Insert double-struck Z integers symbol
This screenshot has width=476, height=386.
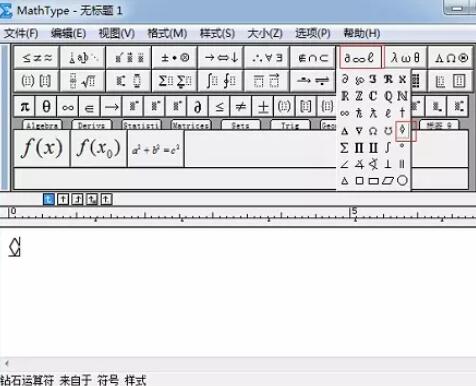click(359, 96)
